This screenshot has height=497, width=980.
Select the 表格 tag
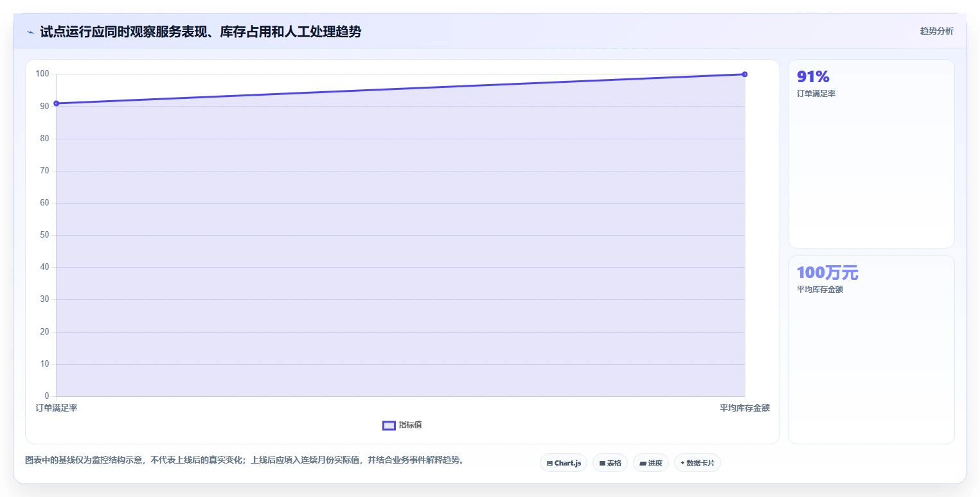coord(610,463)
